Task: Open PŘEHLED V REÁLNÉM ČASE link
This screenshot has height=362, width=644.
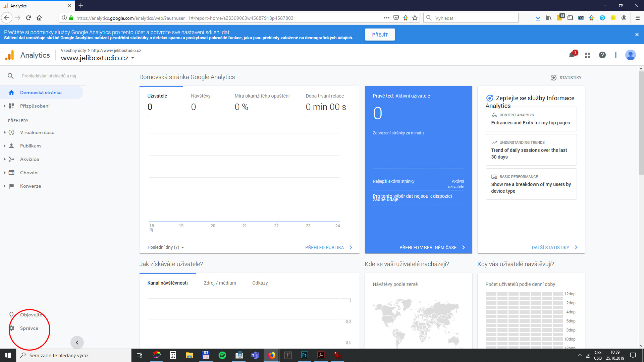Action: (432, 247)
